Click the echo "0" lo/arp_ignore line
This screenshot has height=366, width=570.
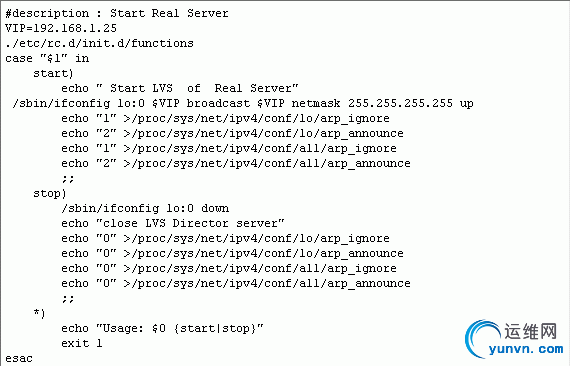[225, 238]
